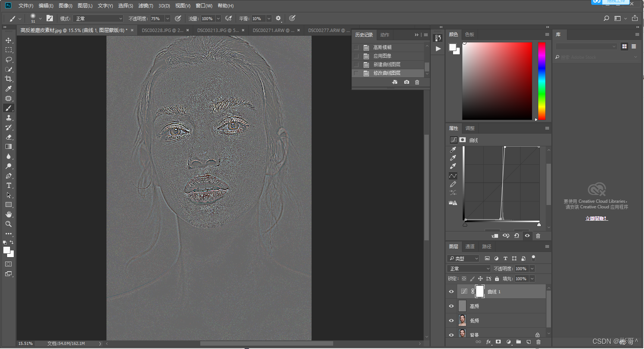Image resolution: width=644 pixels, height=349 pixels.
Task: Select the Crop tool
Action: coord(9,79)
